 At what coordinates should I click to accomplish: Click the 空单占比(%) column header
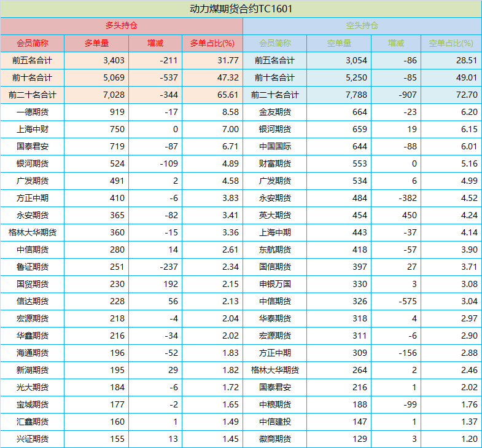[x=451, y=43]
